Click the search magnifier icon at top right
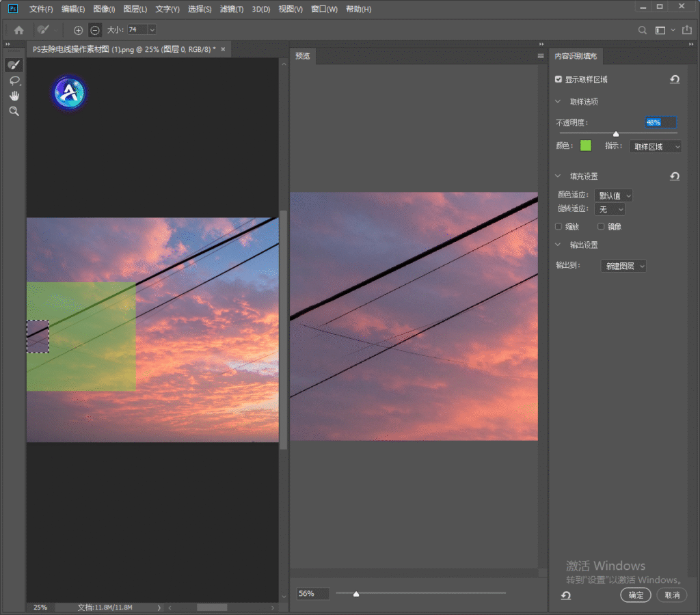This screenshot has height=615, width=700. coord(643,30)
